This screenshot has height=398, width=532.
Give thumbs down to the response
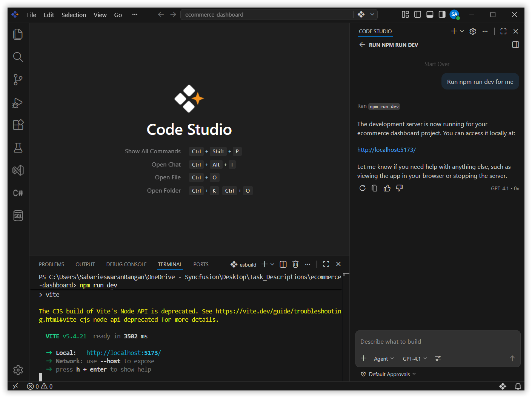pos(400,188)
